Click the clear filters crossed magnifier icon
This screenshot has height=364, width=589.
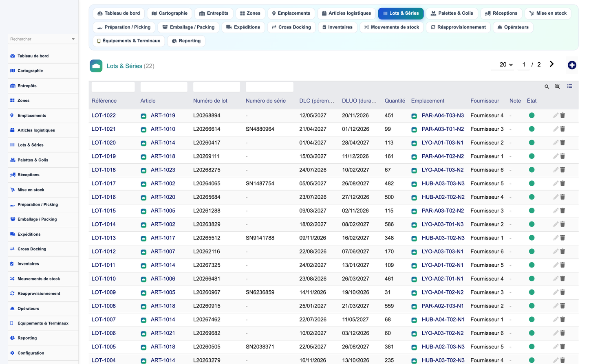pos(557,87)
